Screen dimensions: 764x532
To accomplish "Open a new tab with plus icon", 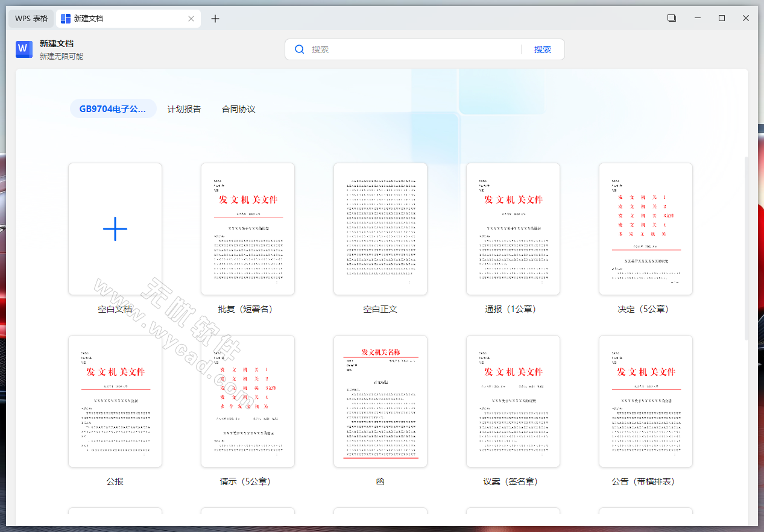I will (x=215, y=19).
